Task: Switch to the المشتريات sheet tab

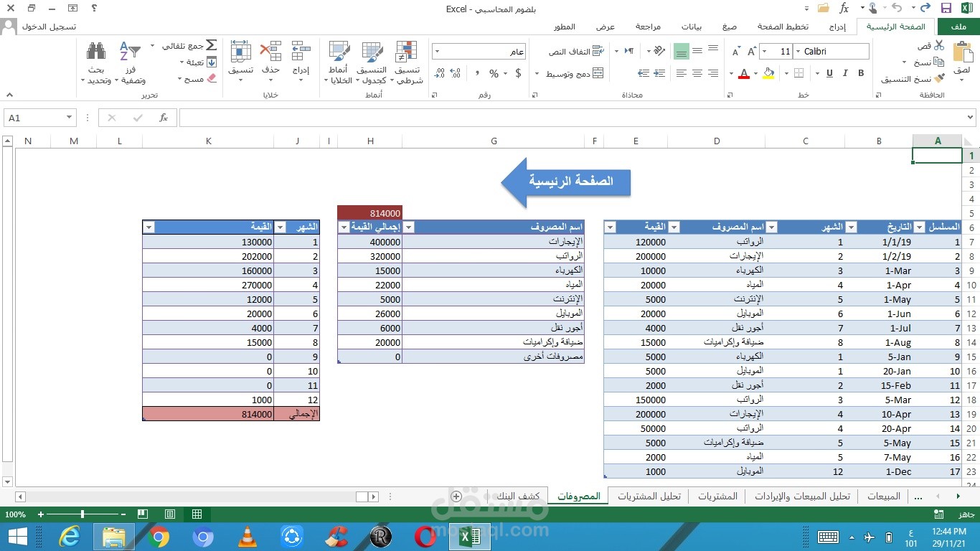Action: [x=717, y=496]
